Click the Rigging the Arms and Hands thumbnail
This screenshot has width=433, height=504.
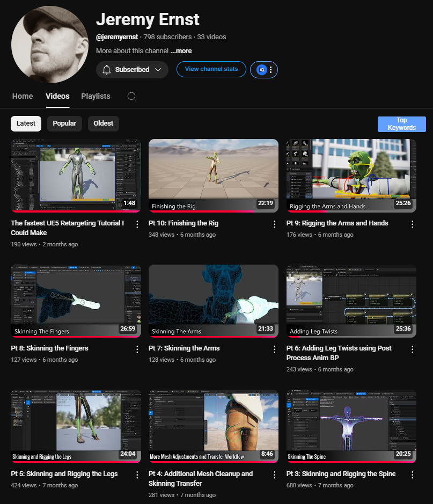pos(351,176)
